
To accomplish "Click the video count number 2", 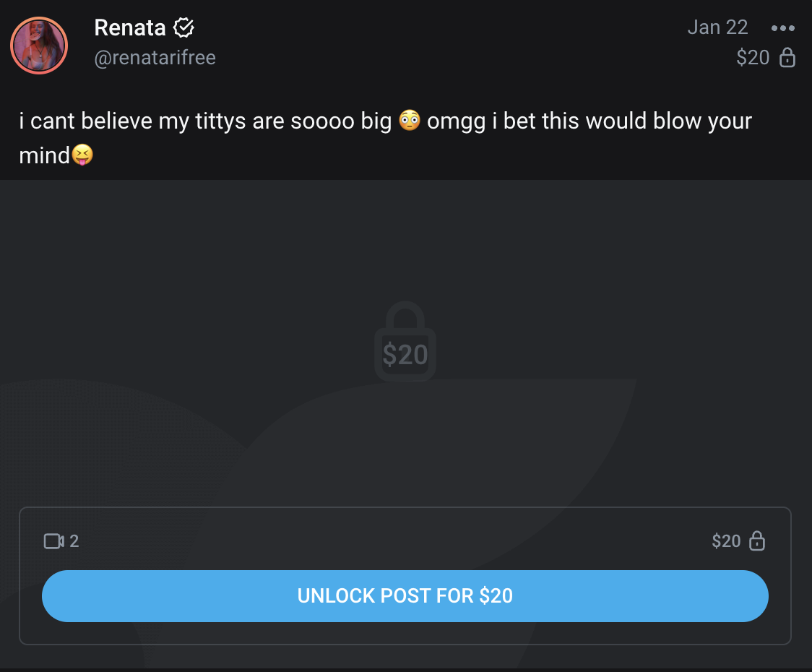I will pyautogui.click(x=74, y=541).
